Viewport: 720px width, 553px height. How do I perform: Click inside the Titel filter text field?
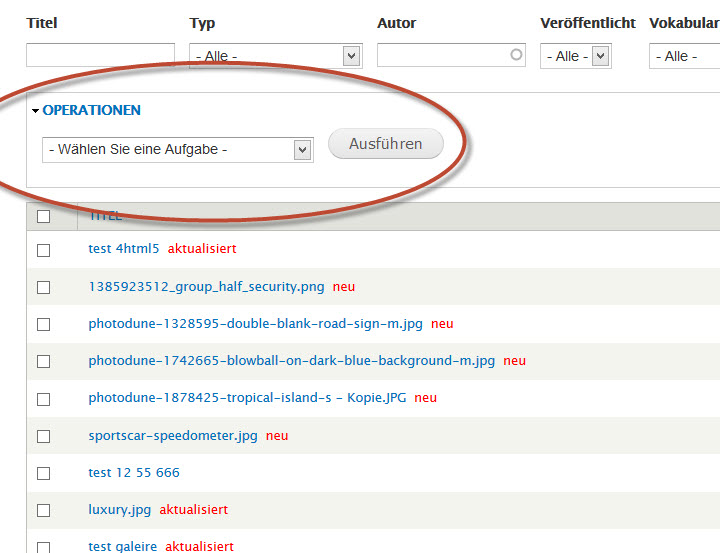pyautogui.click(x=100, y=56)
